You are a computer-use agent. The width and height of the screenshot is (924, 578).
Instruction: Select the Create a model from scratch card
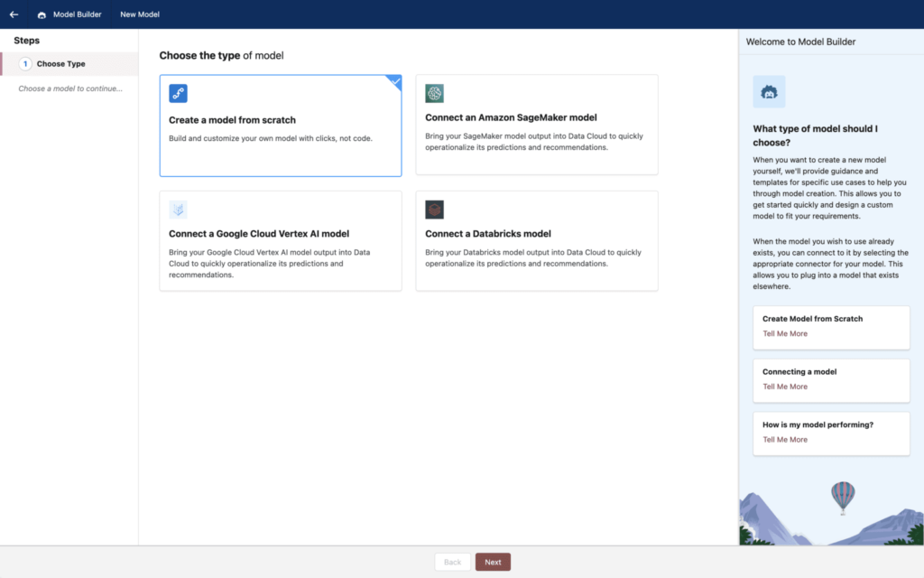point(281,126)
